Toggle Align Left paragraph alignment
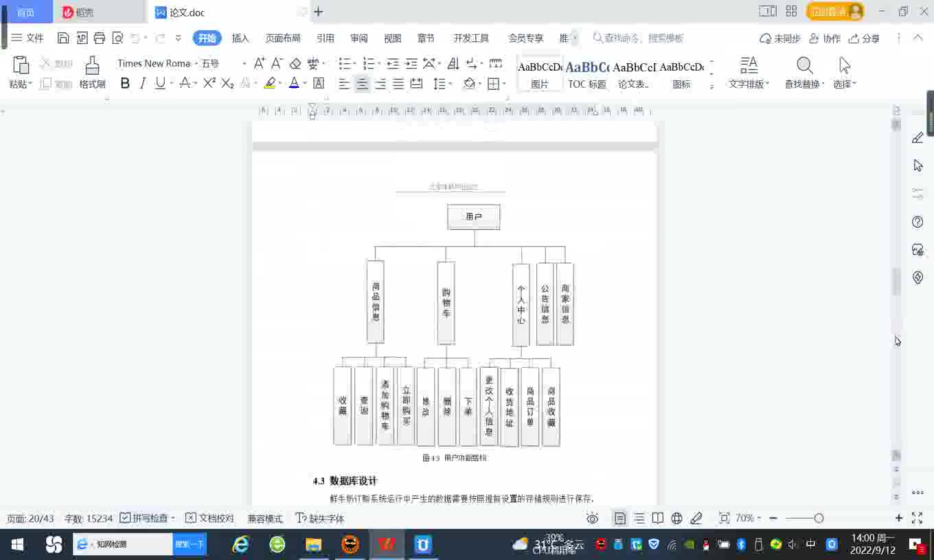934x560 pixels. point(344,84)
